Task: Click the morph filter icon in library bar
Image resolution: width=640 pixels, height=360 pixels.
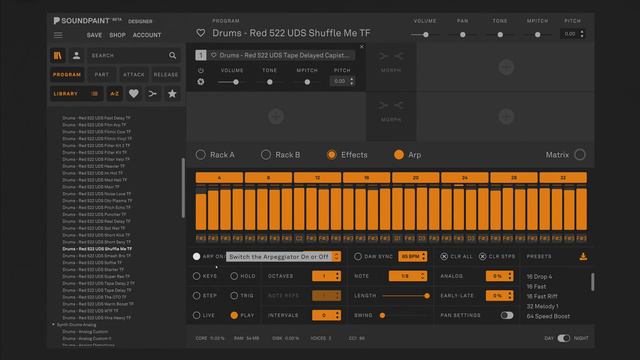Action: pos(153,94)
